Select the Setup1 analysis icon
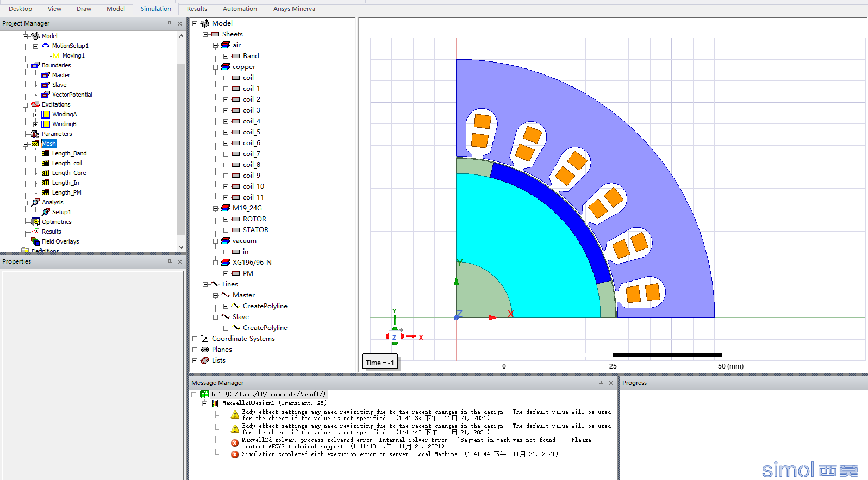This screenshot has height=480, width=868. [46, 212]
